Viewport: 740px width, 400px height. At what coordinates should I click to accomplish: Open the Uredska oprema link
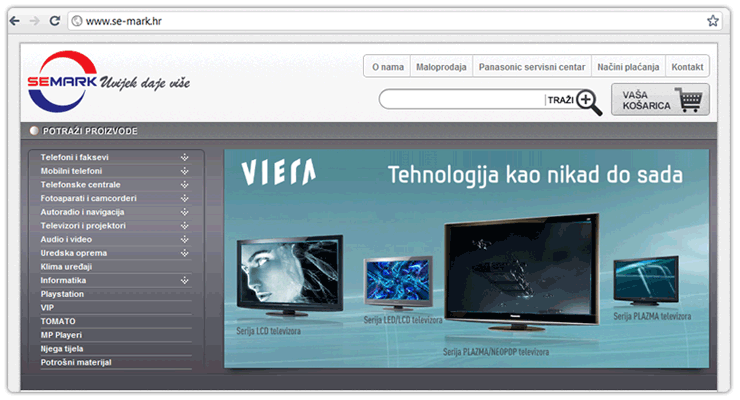point(74,253)
